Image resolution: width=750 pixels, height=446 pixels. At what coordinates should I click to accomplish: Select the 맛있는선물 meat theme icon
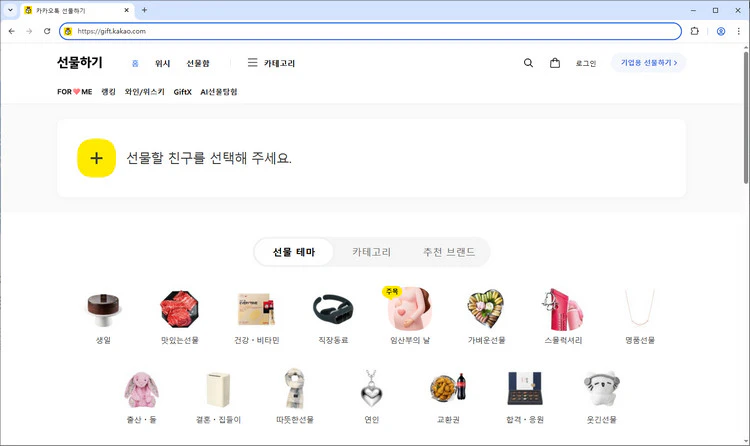pos(179,310)
